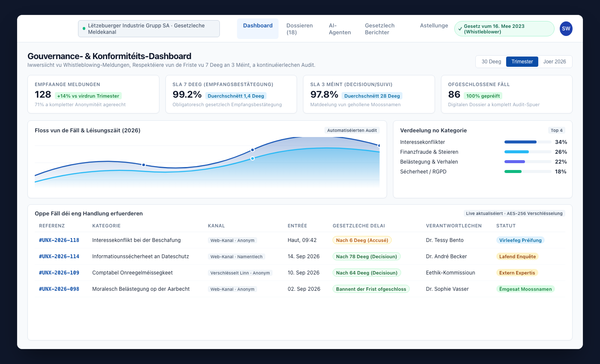This screenshot has width=600, height=364.
Task: Click the data point on the light blue line
Action: (x=252, y=158)
